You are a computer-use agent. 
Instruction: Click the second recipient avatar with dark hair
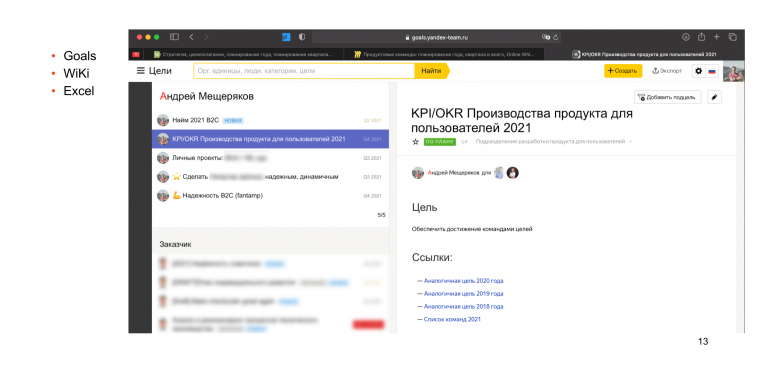513,173
